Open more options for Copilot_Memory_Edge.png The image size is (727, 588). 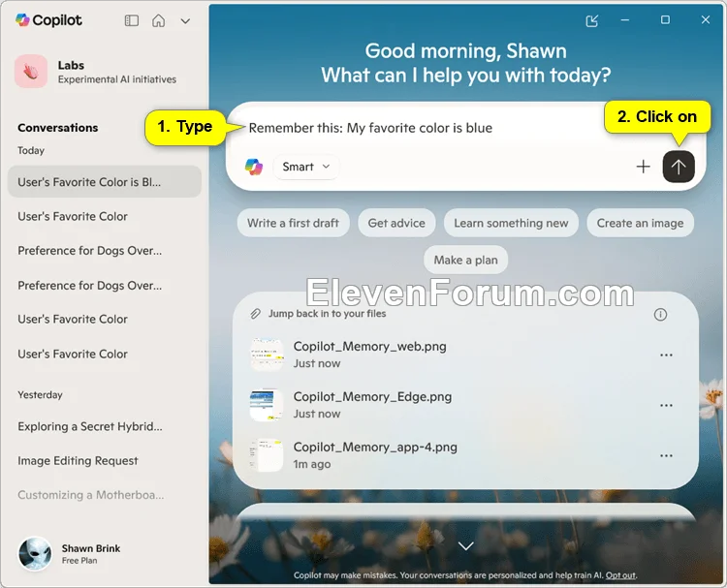click(x=666, y=405)
